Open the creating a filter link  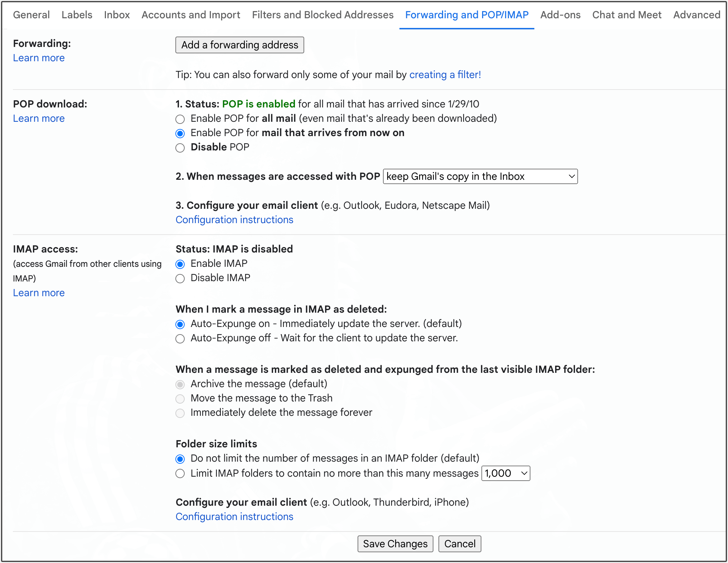(445, 74)
